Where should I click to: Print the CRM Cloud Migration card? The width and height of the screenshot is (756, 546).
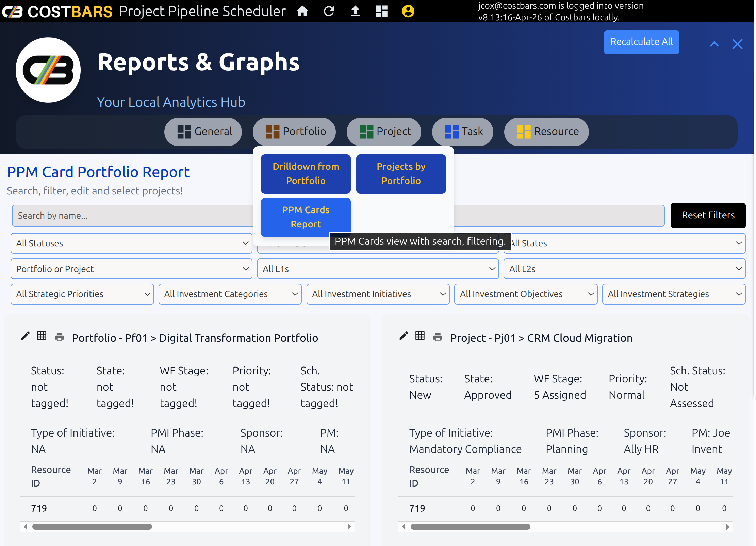[x=438, y=337]
